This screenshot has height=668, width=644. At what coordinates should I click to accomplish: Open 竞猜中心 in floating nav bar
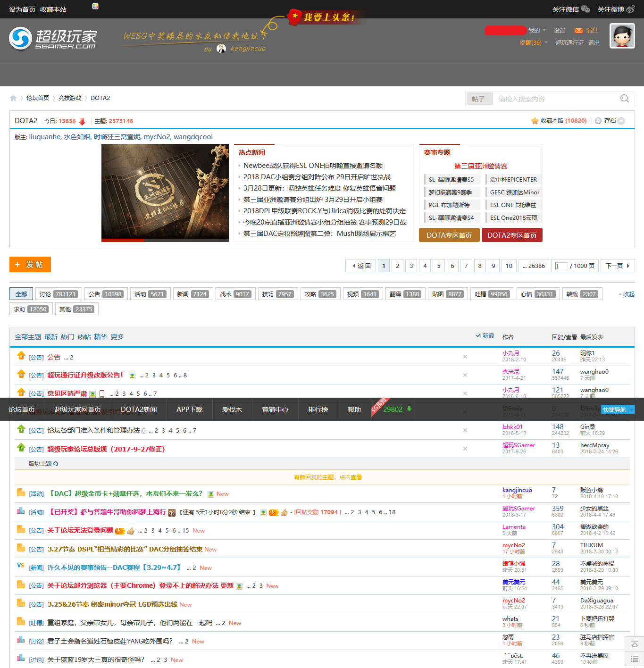click(275, 409)
